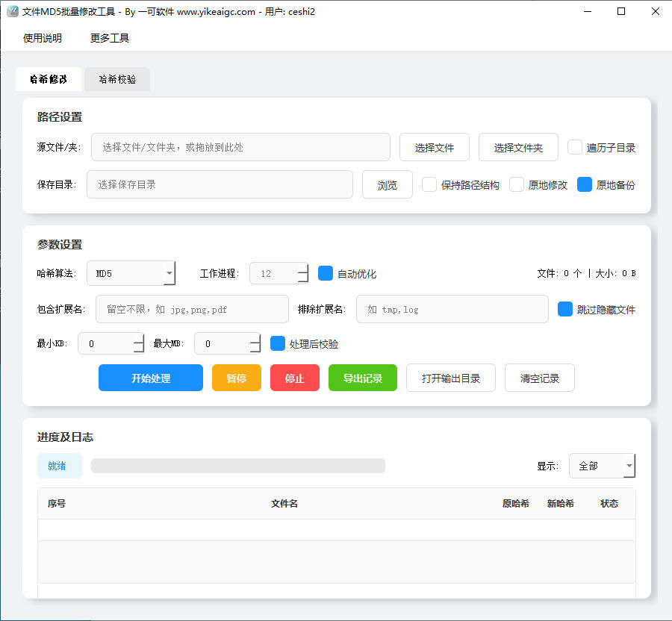Viewport: 672px width, 621px height.
Task: Switch to the 哈希修改 tab
Action: click(49, 79)
